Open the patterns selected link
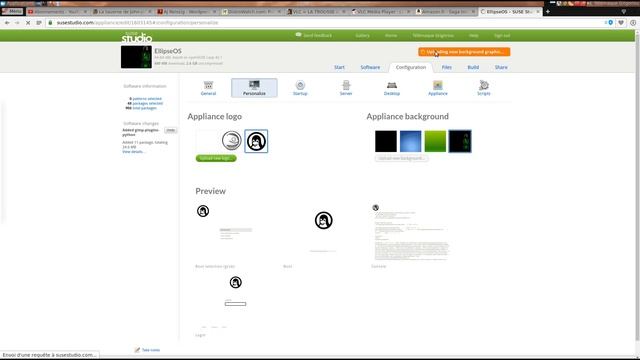 coord(147,99)
